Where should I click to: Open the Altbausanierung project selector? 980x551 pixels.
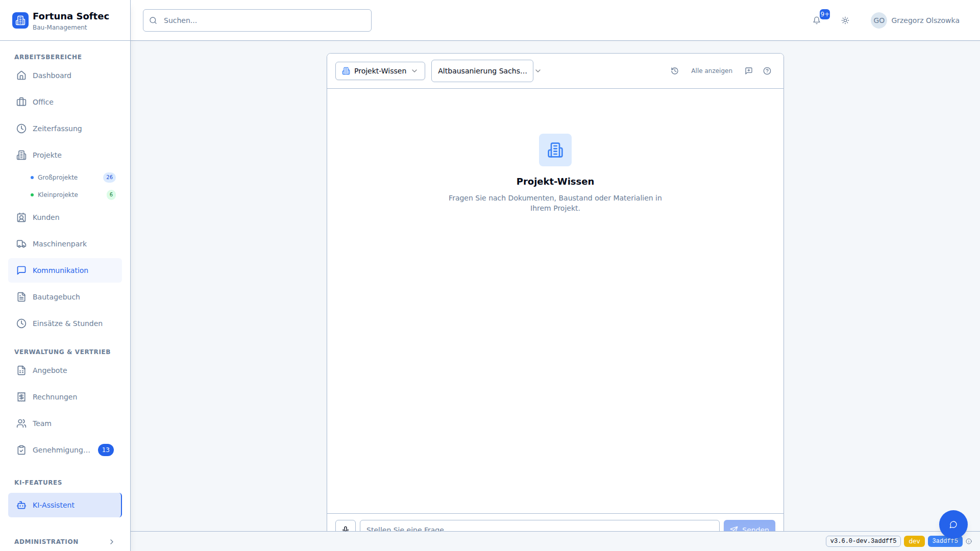point(482,71)
